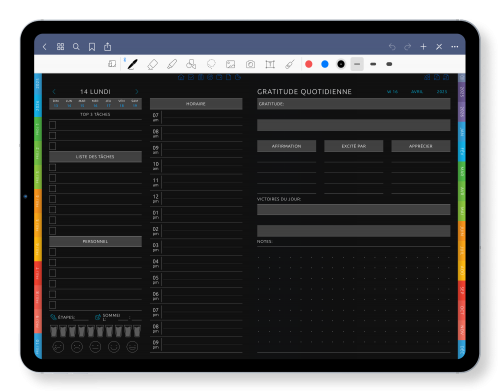
Task: Open the three-dots more options menu
Action: [x=455, y=47]
